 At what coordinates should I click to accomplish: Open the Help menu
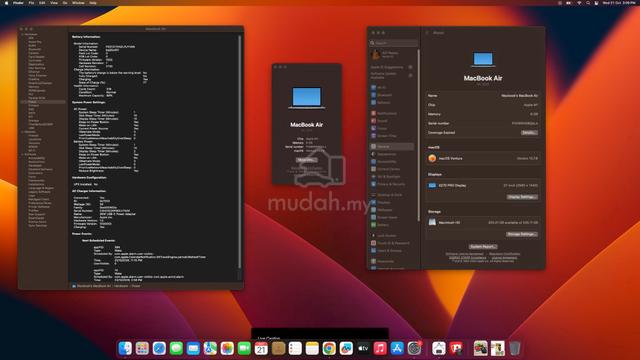click(x=93, y=3)
